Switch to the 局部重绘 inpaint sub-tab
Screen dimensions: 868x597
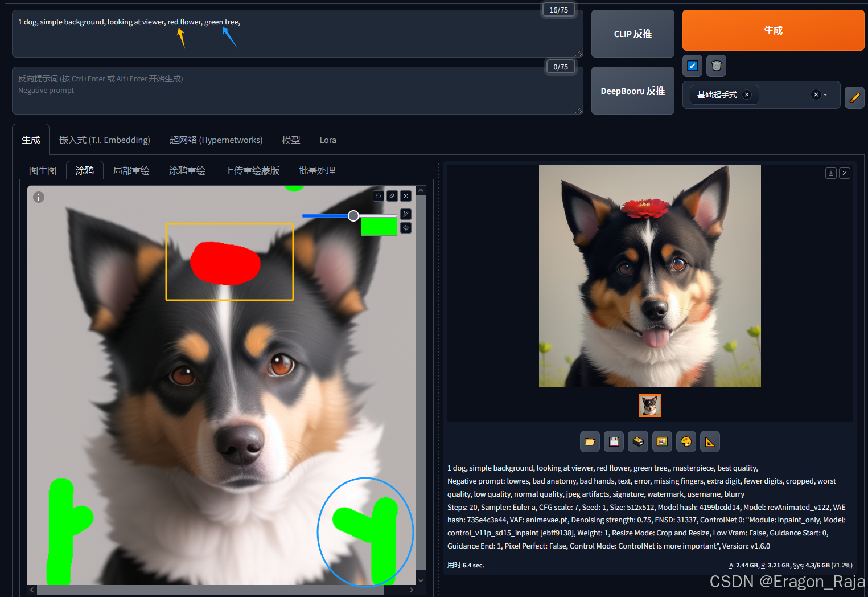pyautogui.click(x=131, y=170)
